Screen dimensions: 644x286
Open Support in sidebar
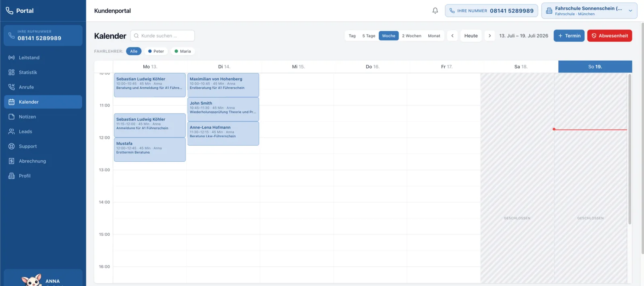pos(43,146)
